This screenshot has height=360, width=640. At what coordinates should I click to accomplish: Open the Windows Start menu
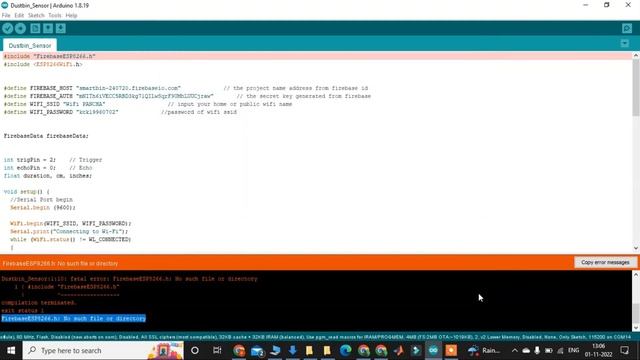tap(11, 351)
